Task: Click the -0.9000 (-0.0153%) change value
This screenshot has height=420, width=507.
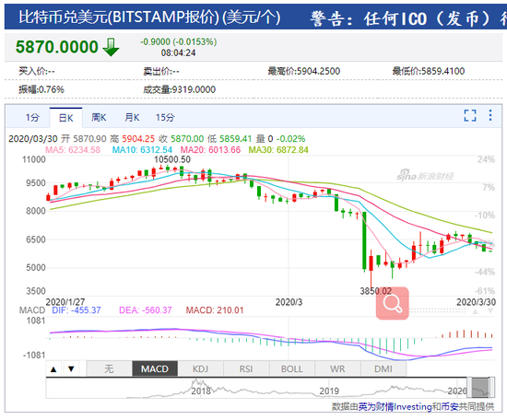Action: tap(179, 42)
